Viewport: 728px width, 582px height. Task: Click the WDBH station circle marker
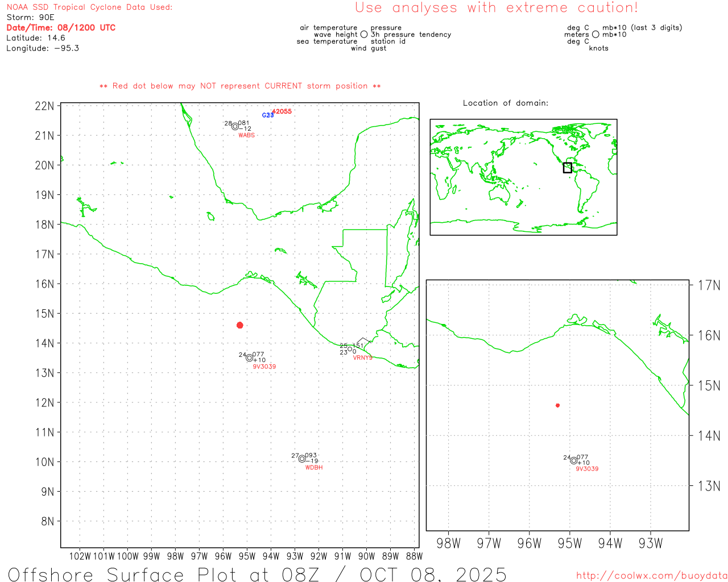click(x=302, y=459)
